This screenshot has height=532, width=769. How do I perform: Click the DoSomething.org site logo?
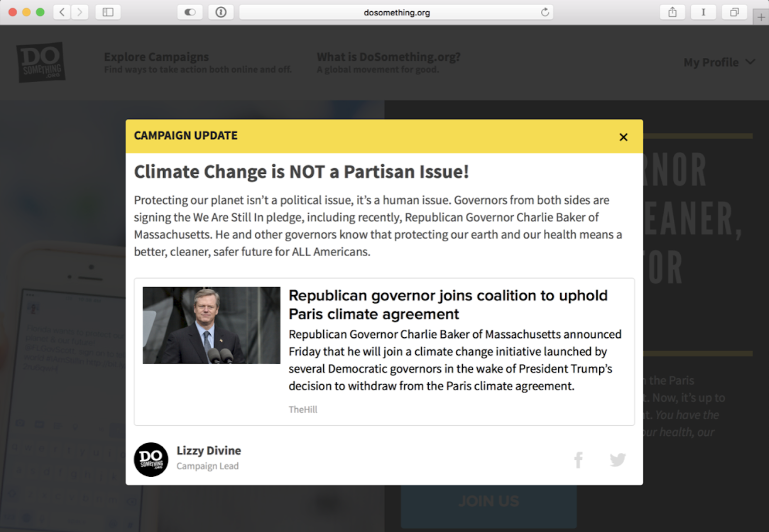pos(41,62)
